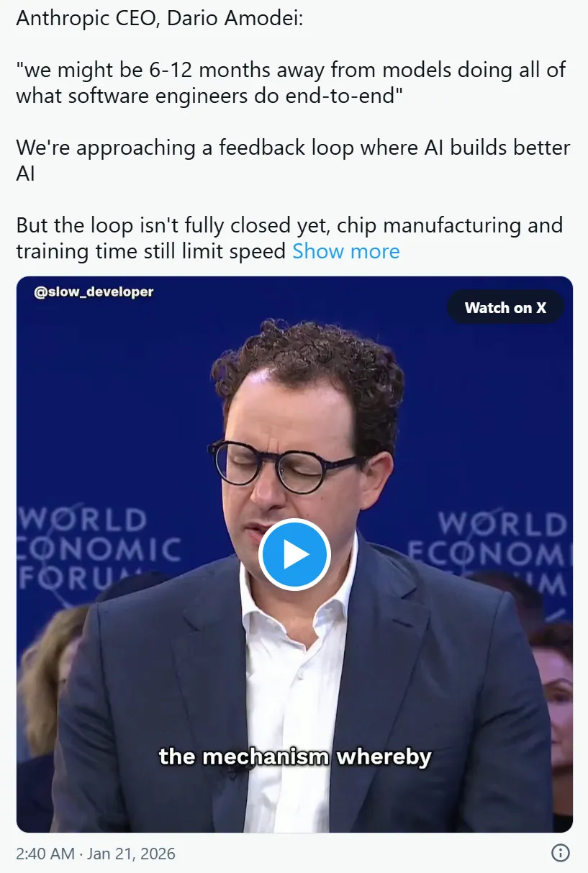588x873 pixels.
Task: Click the Watch on X button
Action: click(505, 308)
